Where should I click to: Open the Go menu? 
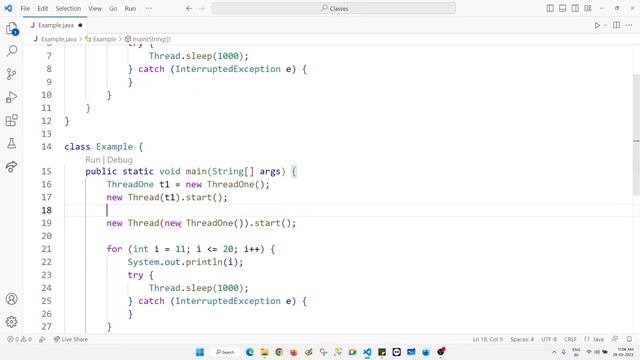[113, 8]
